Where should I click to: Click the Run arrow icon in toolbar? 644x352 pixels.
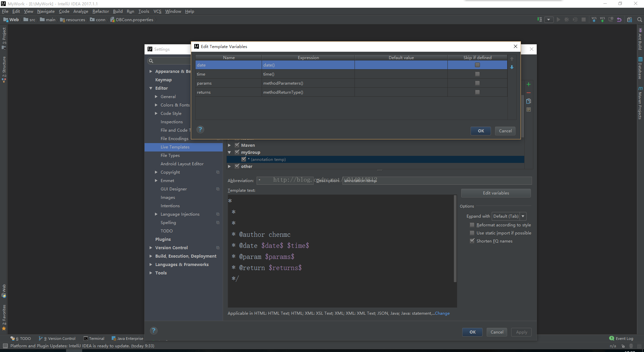(x=558, y=19)
